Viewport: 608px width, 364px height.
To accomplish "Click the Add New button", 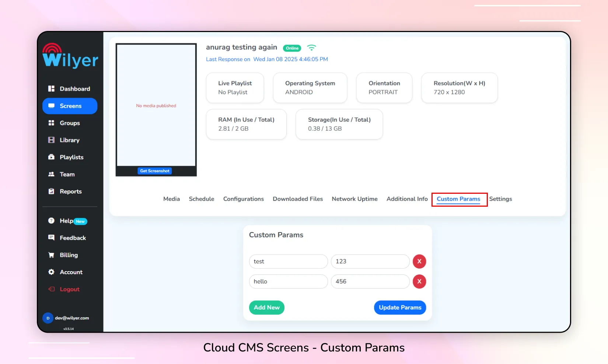I will point(267,308).
